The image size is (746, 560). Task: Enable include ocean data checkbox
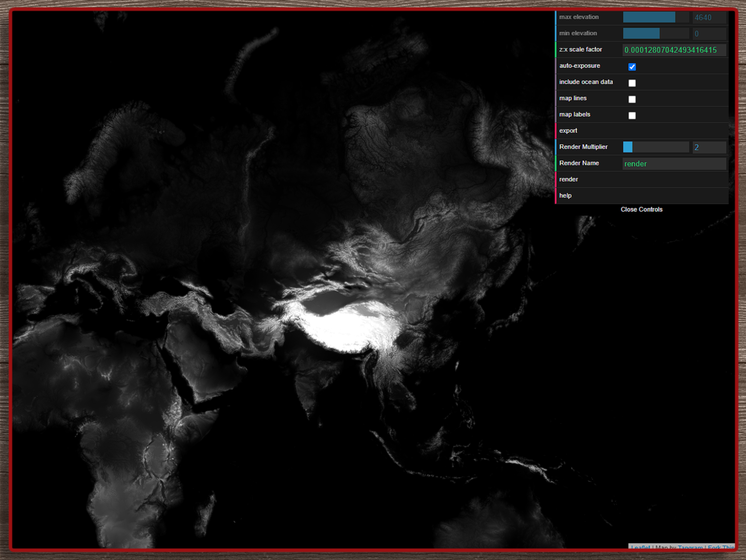632,83
